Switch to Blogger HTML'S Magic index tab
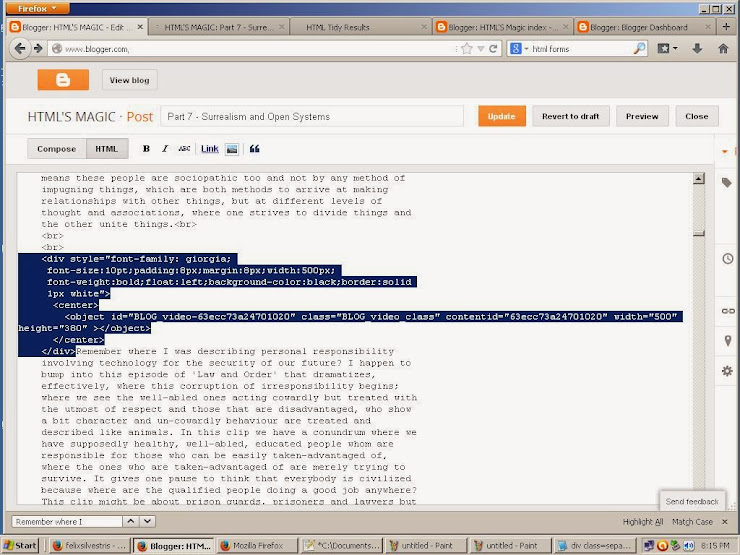This screenshot has height=555, width=740. pos(502,27)
